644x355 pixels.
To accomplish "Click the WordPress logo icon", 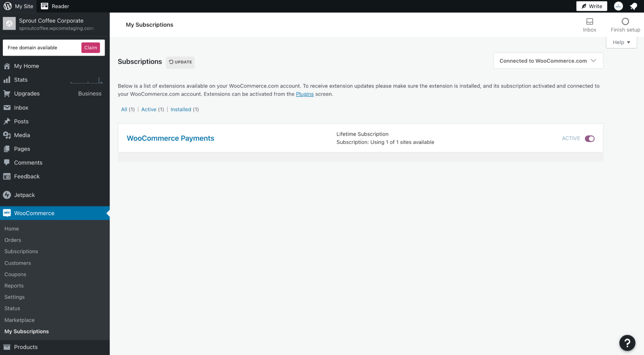I will (7, 6).
